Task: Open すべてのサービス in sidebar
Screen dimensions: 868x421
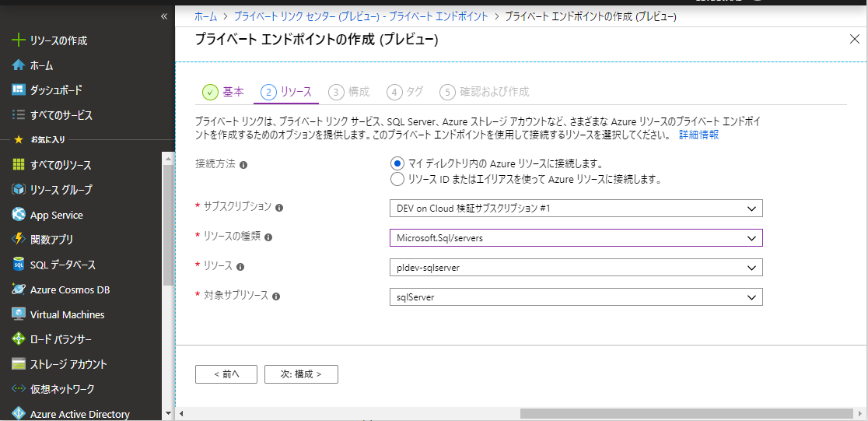Action: point(61,115)
